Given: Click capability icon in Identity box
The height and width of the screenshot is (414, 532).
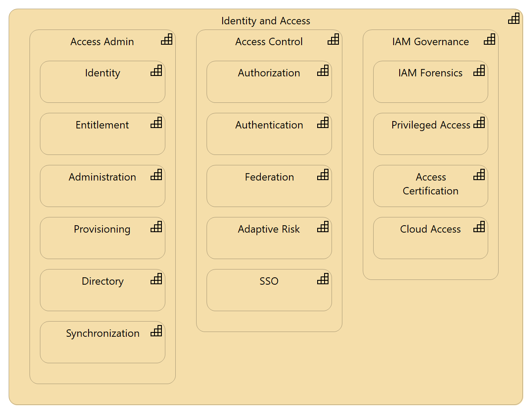Looking at the screenshot, I should point(156,71).
